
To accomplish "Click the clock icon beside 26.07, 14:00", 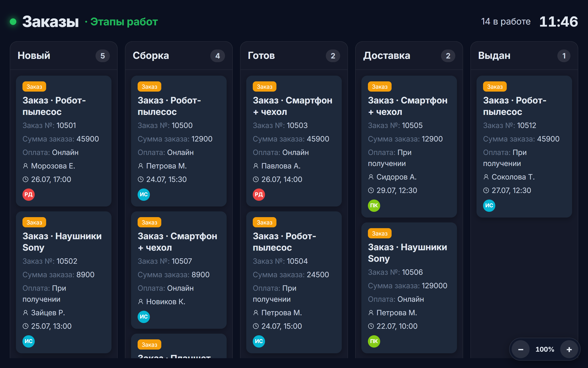I will click(256, 179).
